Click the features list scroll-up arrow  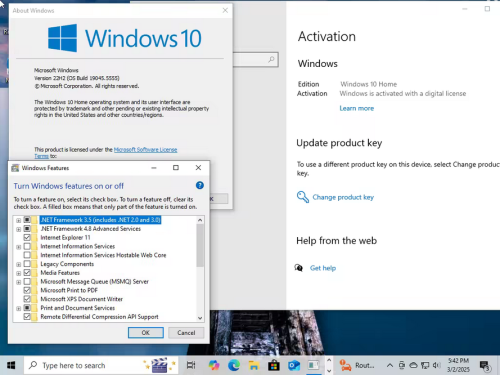[x=200, y=220]
